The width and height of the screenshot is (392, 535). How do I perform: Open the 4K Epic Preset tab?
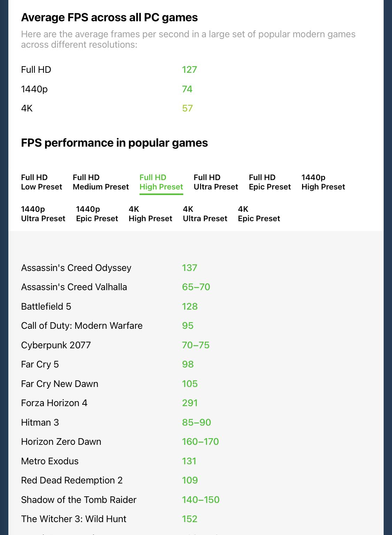click(259, 214)
